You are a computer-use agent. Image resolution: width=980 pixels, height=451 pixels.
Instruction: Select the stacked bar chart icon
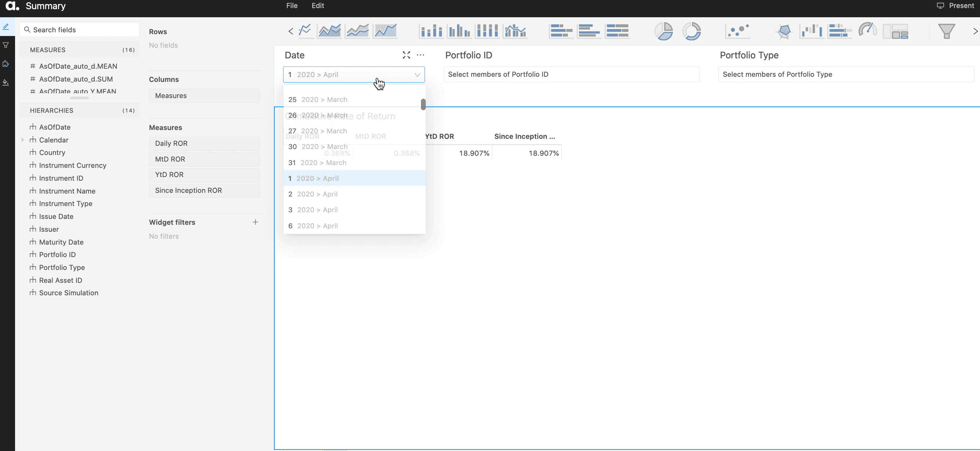click(x=561, y=30)
